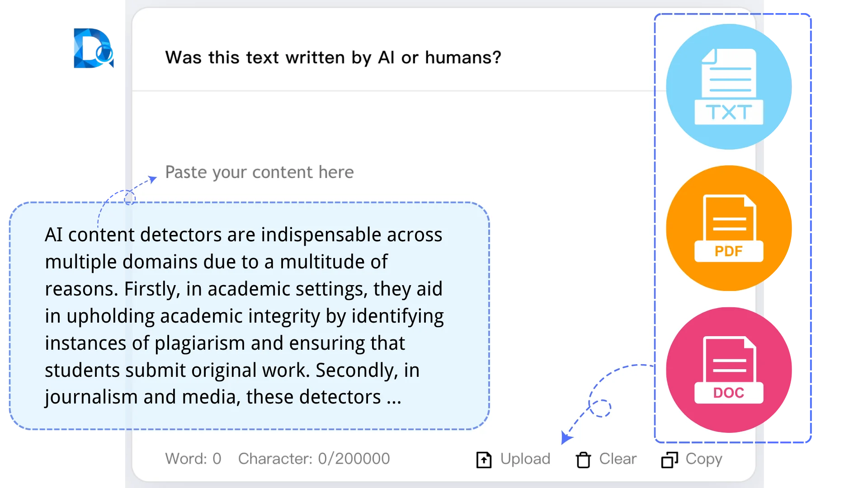Image resolution: width=868 pixels, height=488 pixels.
Task: Choose the orange PDF file icon
Action: (728, 228)
